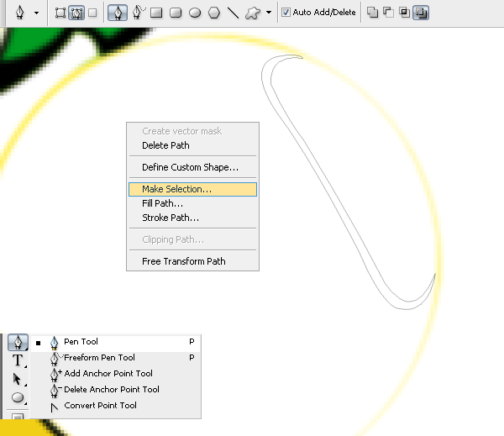Choose Fill Path from context menu
Viewport: 504px width, 436px height.
tap(192, 203)
